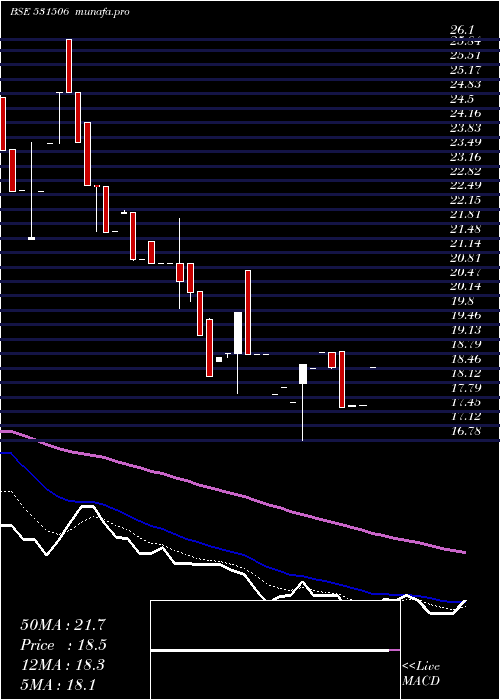Select the 17.45 price axis label
The image size is (500, 700).
pos(466,403)
